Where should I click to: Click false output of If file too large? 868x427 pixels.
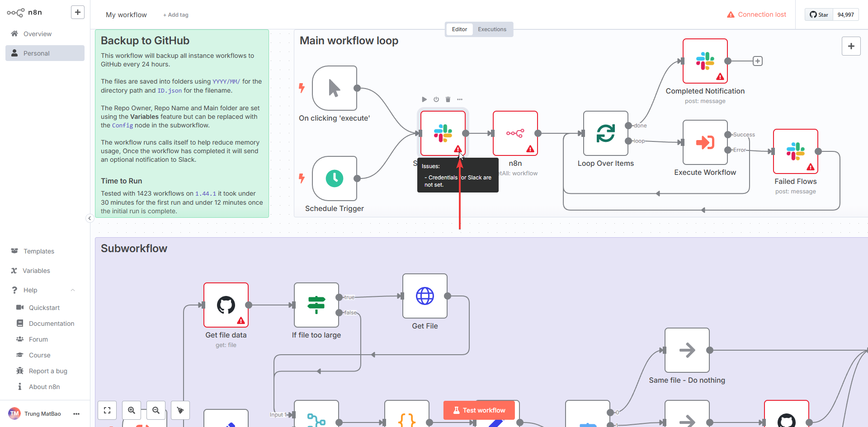tap(339, 313)
